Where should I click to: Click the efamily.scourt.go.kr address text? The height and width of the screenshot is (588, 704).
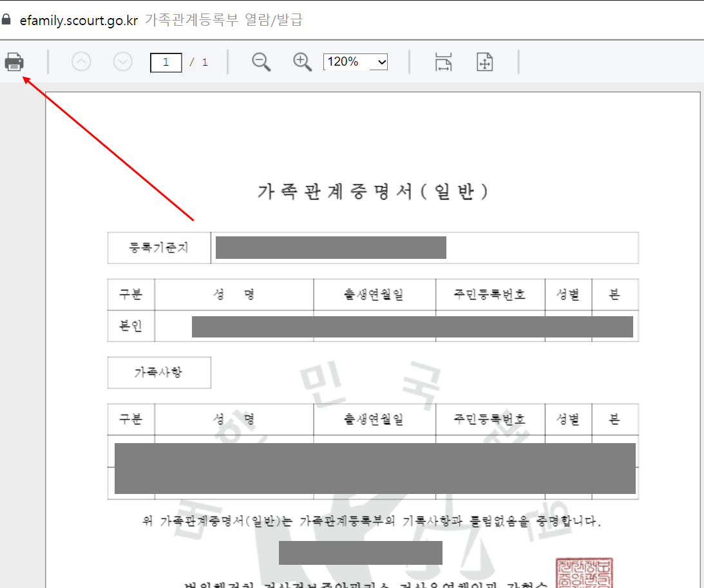79,20
